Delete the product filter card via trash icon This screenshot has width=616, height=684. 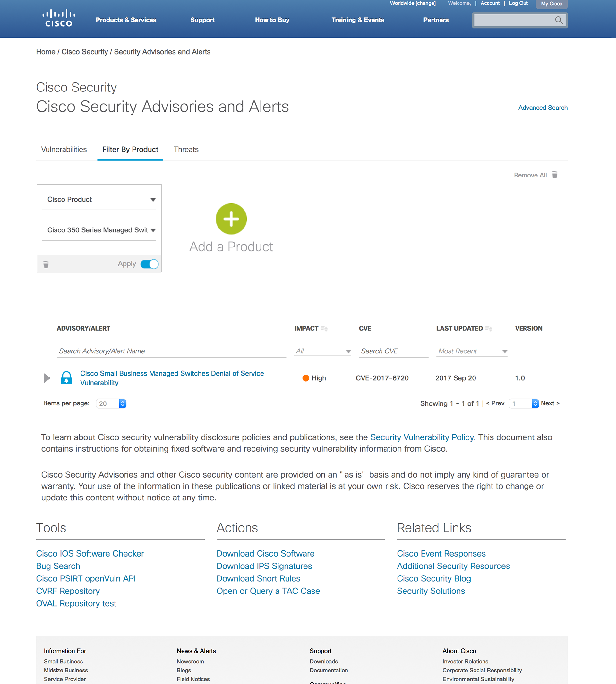coord(46,264)
